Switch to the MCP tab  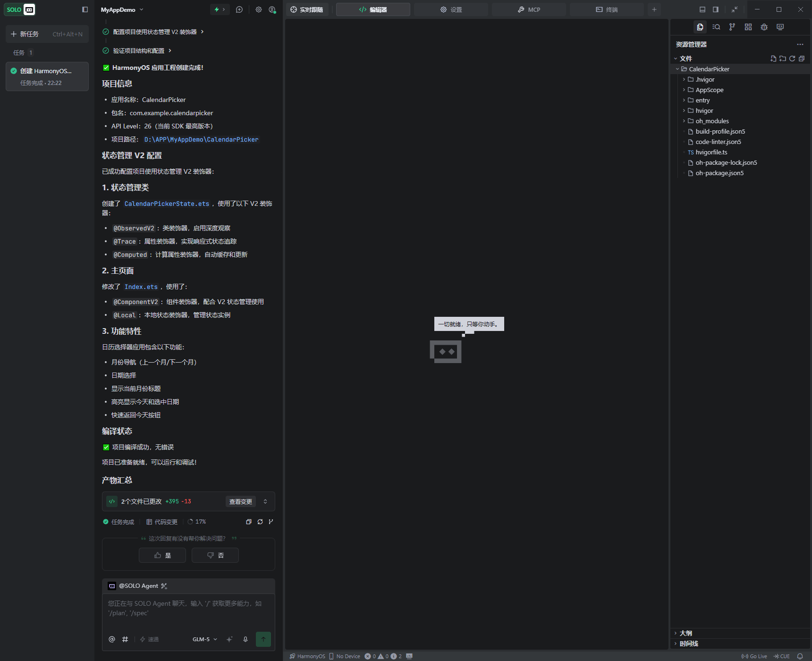529,9
